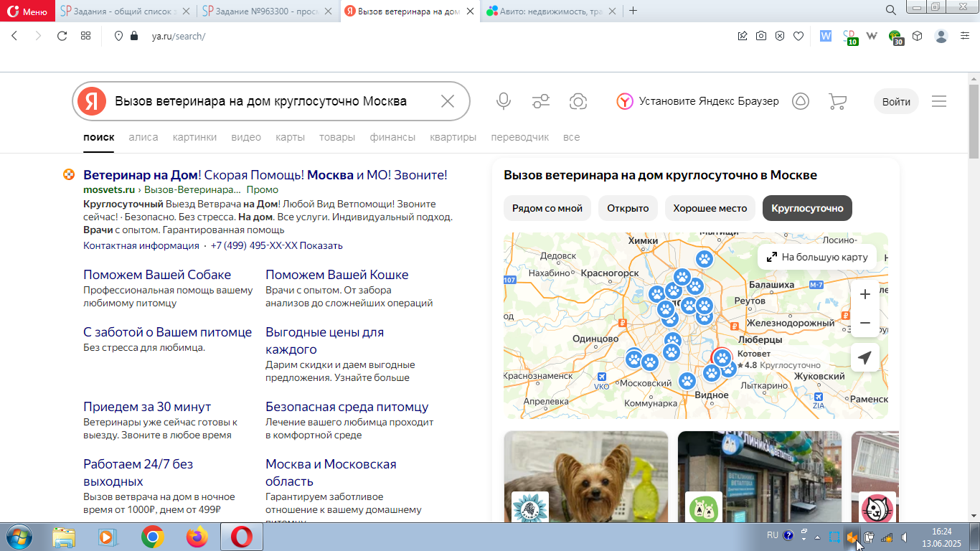Switch to tab Задание №963300
Screen dimensions: 980x551
(266, 11)
